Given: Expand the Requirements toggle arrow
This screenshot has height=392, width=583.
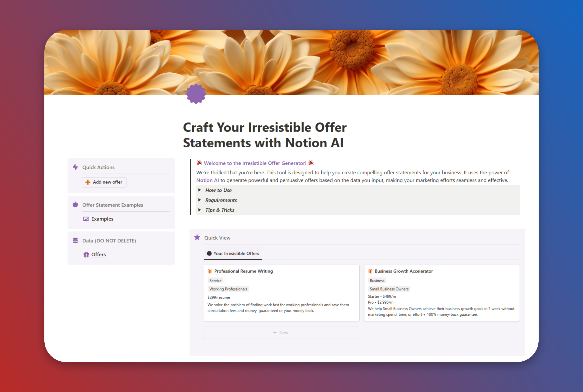Looking at the screenshot, I should pyautogui.click(x=200, y=200).
